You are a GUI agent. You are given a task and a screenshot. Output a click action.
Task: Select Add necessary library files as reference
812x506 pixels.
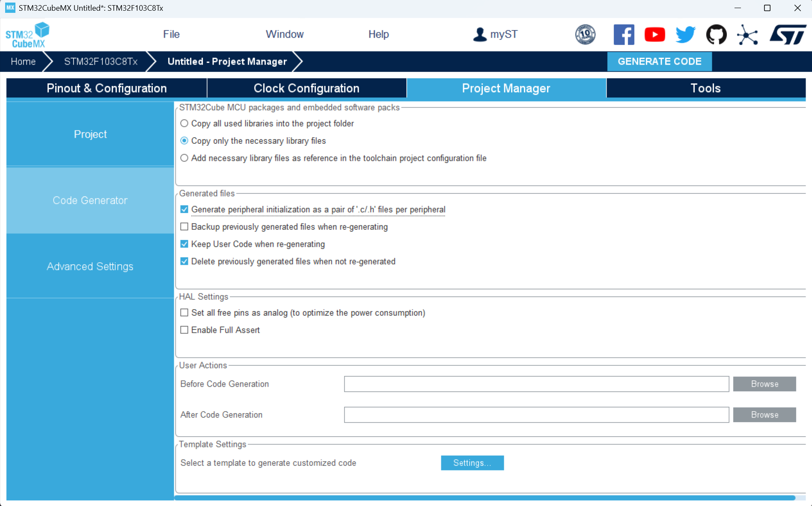[x=184, y=158]
